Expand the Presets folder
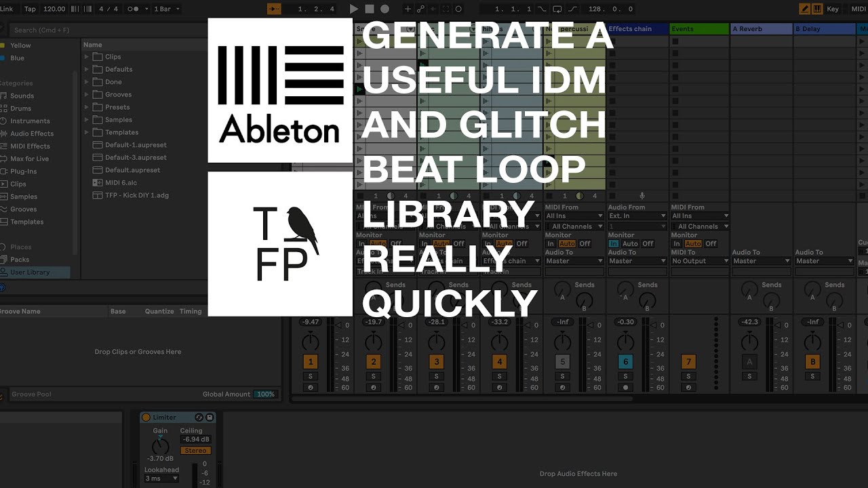868x488 pixels. tap(87, 107)
